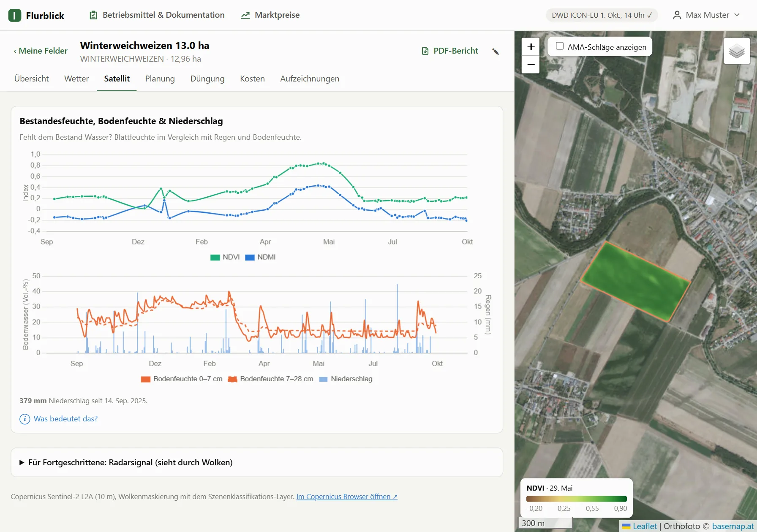
Task: Open the Leaflet attribution link
Action: (x=645, y=526)
